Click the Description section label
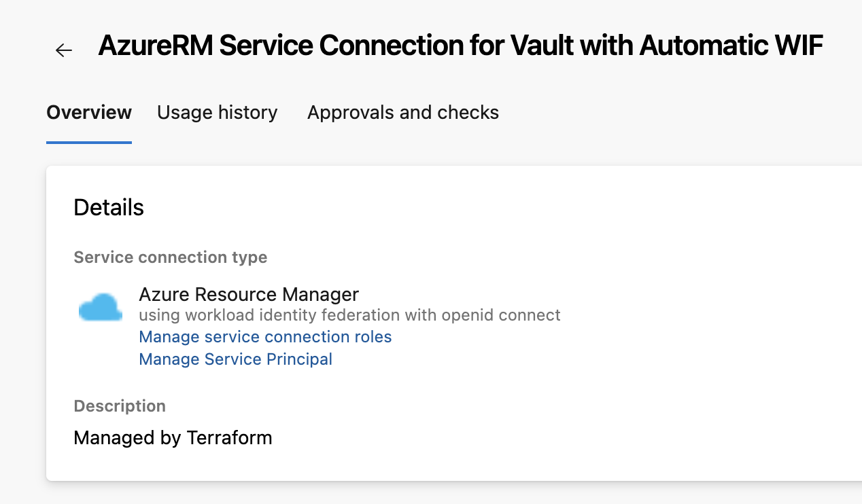862x504 pixels. click(120, 406)
